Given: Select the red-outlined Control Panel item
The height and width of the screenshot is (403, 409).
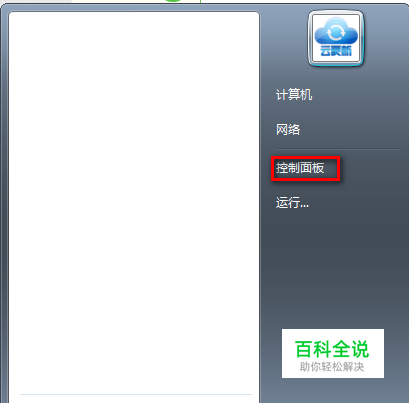Looking at the screenshot, I should point(305,168).
